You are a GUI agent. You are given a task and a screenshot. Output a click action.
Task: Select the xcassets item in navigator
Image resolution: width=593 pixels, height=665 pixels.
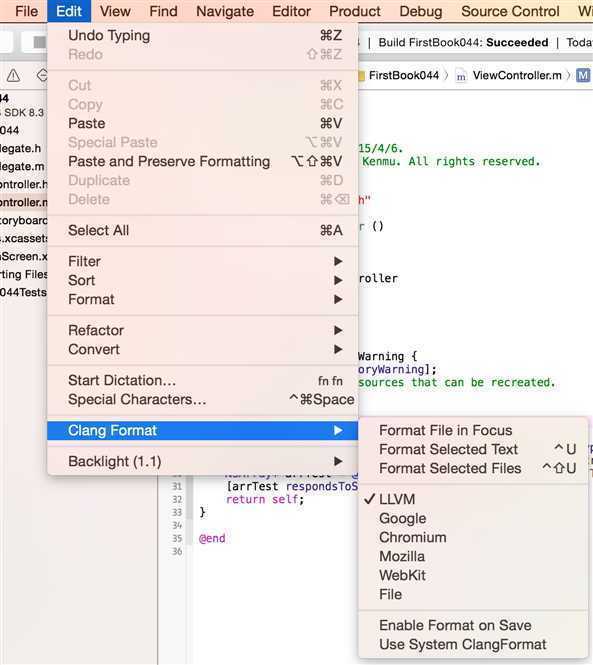point(23,238)
